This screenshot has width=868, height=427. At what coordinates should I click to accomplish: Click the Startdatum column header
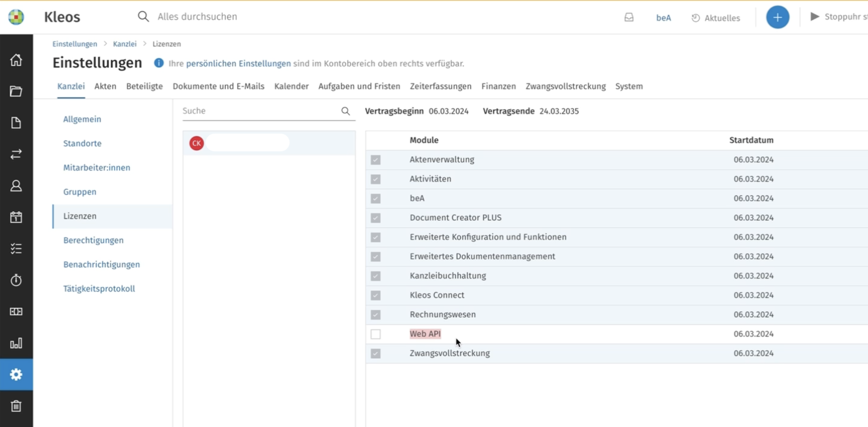(751, 140)
